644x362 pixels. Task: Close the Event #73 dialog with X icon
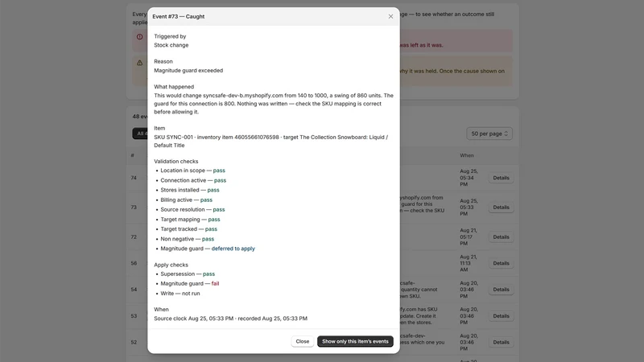tap(390, 16)
